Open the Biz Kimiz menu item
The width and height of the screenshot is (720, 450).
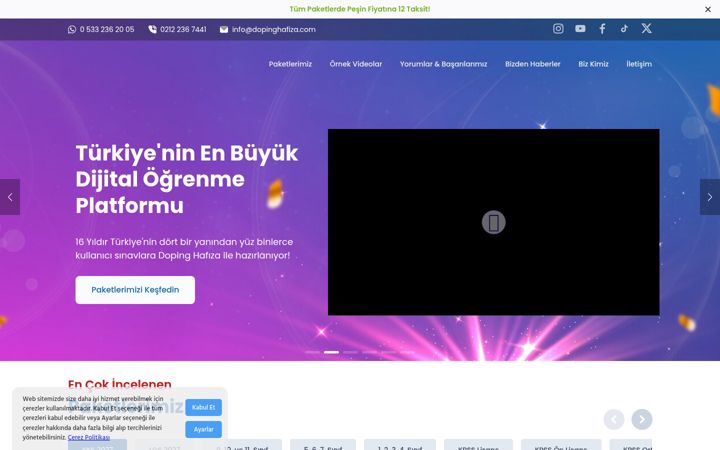(593, 64)
